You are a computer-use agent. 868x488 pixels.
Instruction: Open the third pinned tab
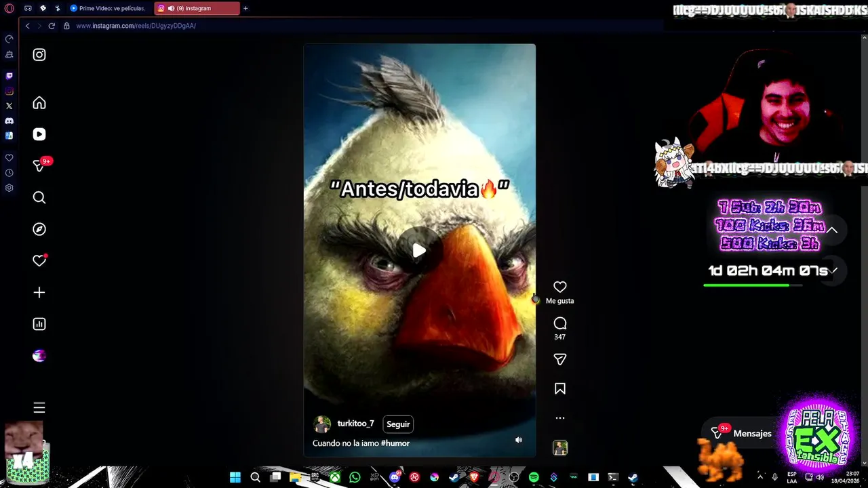point(58,8)
